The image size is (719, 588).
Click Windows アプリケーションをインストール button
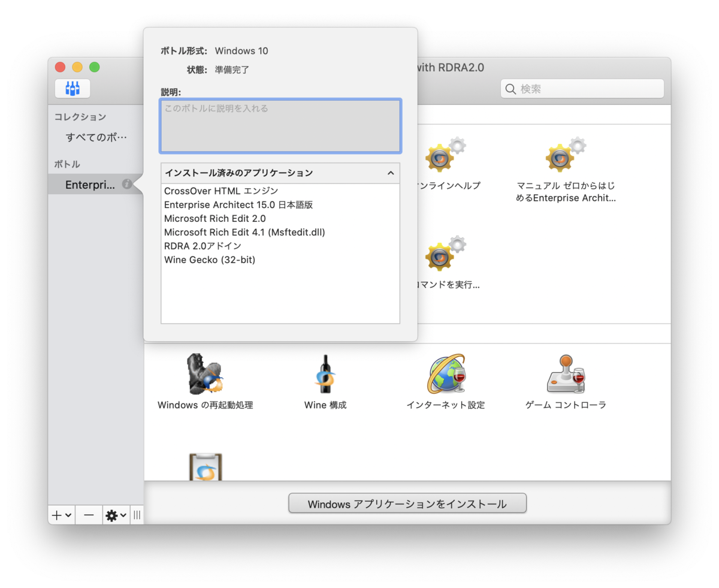[407, 503]
